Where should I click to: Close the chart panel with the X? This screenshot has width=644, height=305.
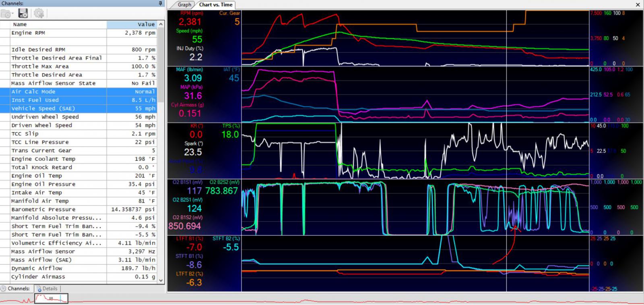[x=638, y=5]
